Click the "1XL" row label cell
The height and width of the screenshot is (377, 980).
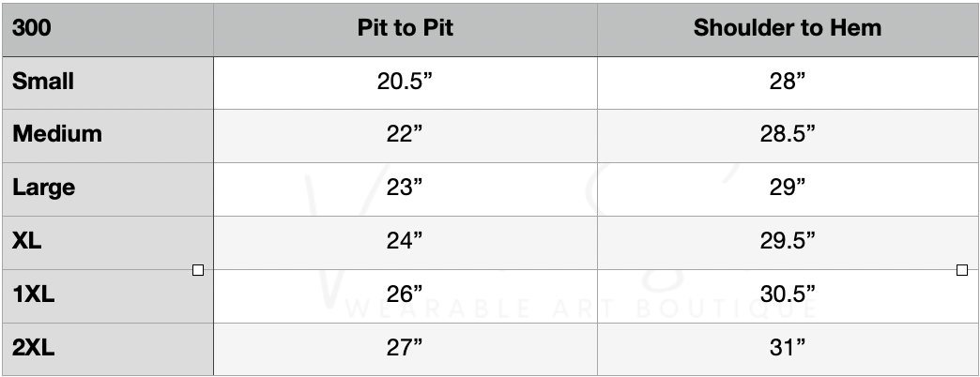pyautogui.click(x=107, y=294)
